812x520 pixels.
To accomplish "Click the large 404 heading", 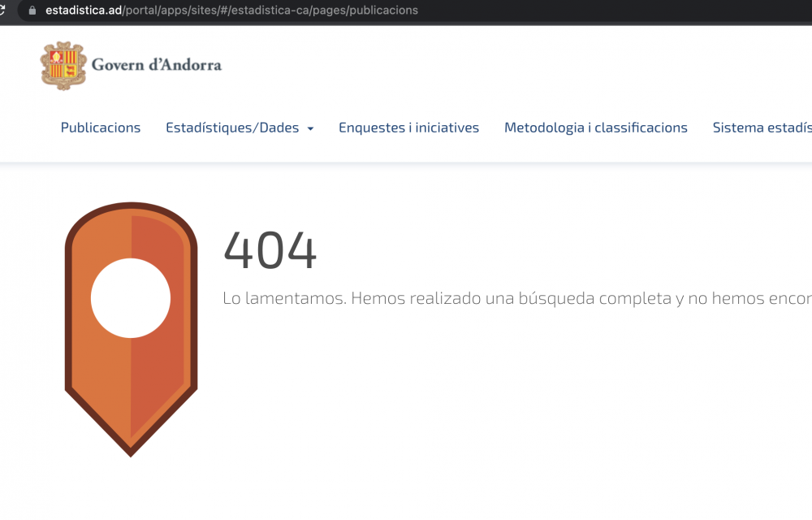I will pyautogui.click(x=270, y=250).
